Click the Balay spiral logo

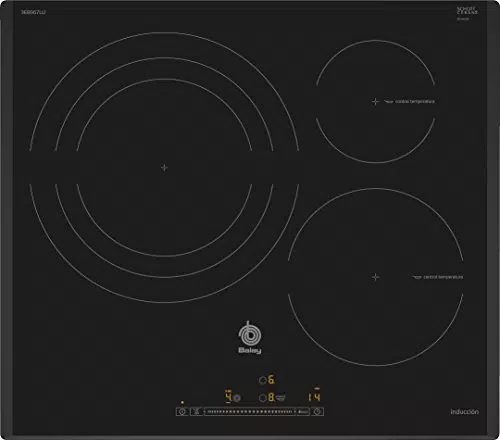[249, 337]
